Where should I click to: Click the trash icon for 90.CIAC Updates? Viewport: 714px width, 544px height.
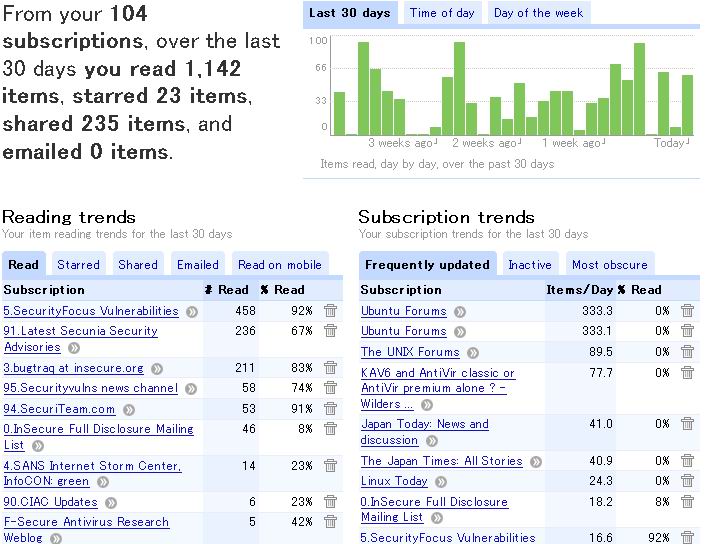tap(330, 501)
